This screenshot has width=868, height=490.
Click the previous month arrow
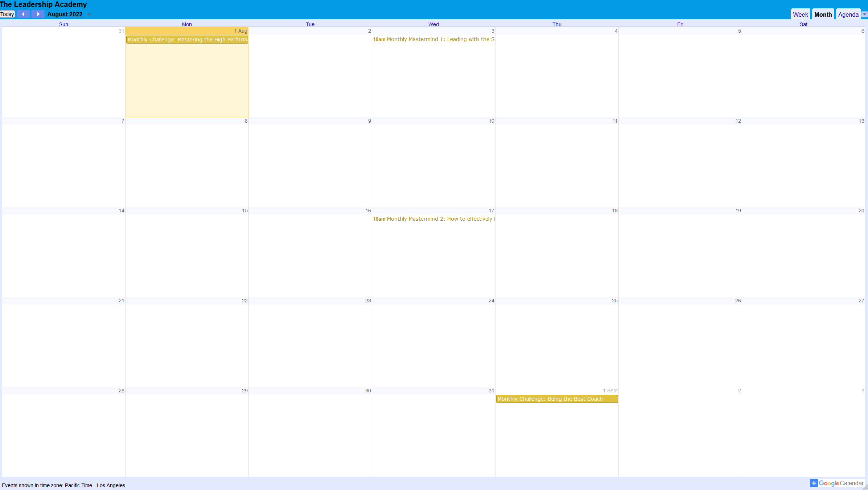click(x=23, y=14)
